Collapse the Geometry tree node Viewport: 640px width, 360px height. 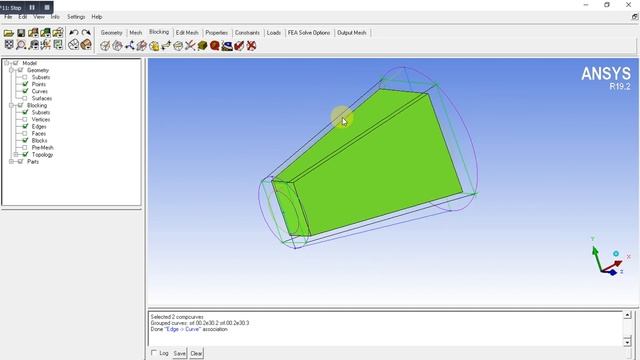click(x=11, y=70)
